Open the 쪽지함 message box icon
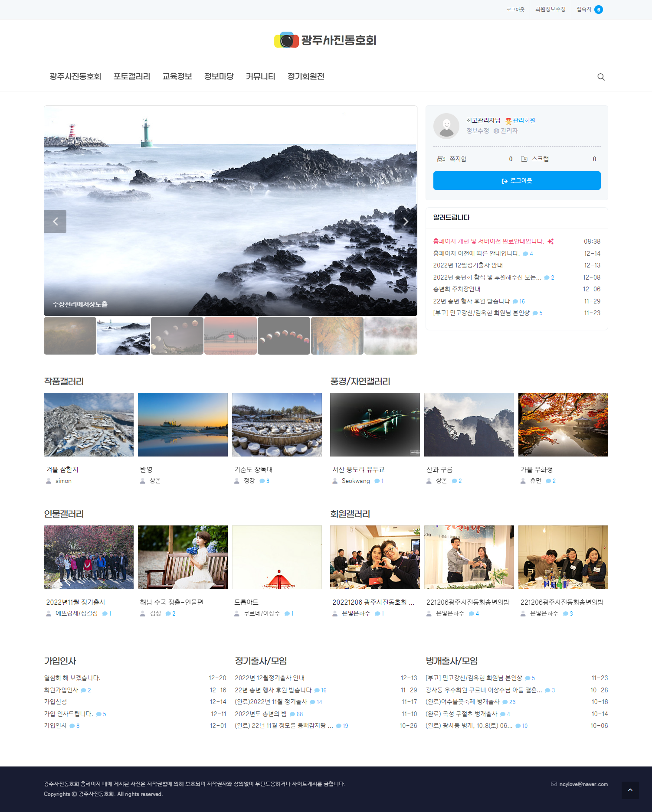Image resolution: width=652 pixels, height=812 pixels. coord(441,159)
